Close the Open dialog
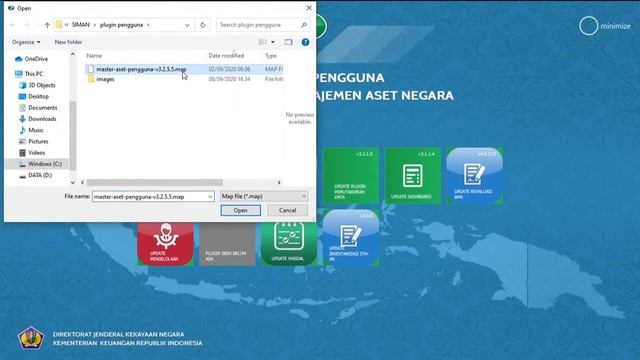Image resolution: width=640 pixels, height=360 pixels. (309, 8)
